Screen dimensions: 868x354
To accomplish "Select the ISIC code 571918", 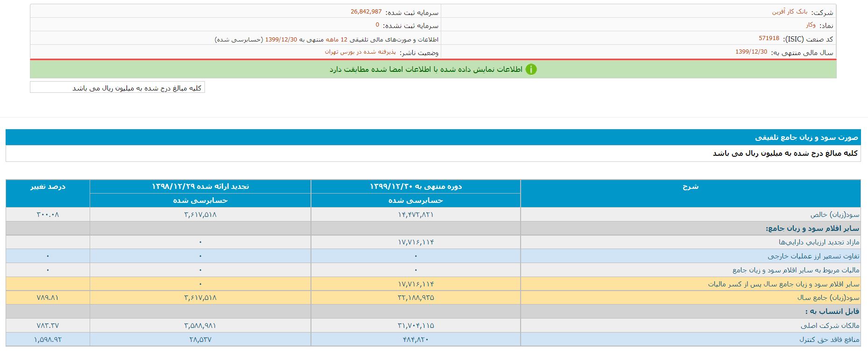I will [x=769, y=39].
